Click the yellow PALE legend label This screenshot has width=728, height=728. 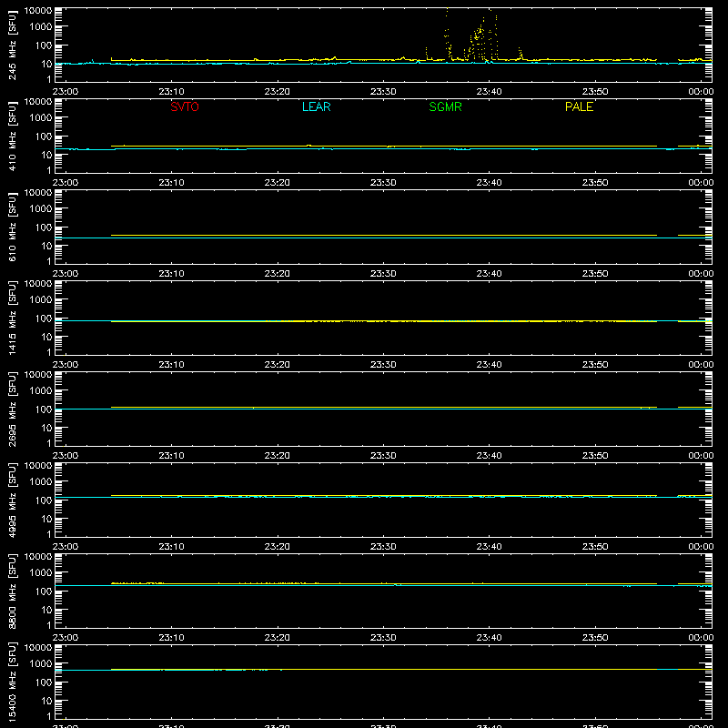(x=579, y=106)
